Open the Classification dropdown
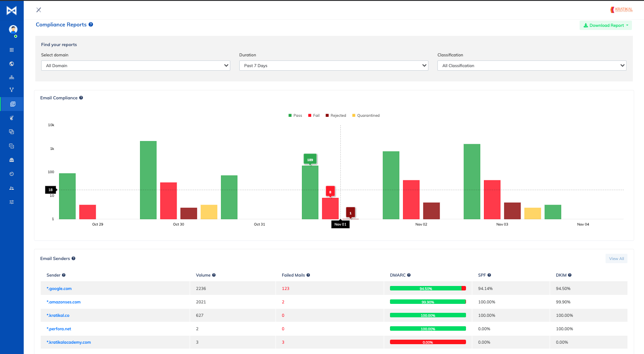 coord(532,66)
